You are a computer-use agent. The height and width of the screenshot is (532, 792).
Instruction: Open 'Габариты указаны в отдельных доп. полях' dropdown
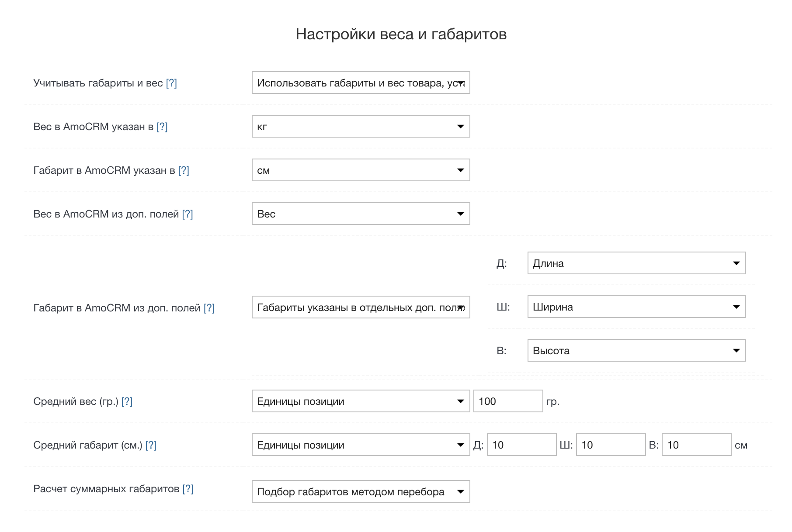(x=361, y=307)
